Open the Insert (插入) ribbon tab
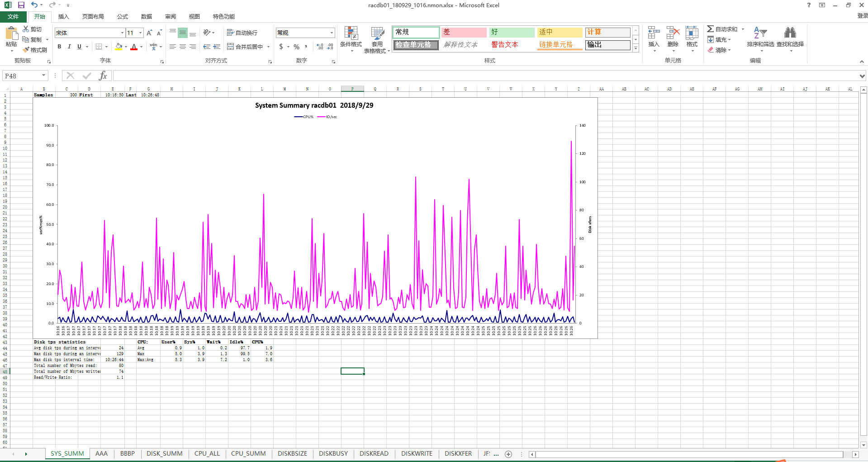This screenshot has width=868, height=462. click(63, 16)
